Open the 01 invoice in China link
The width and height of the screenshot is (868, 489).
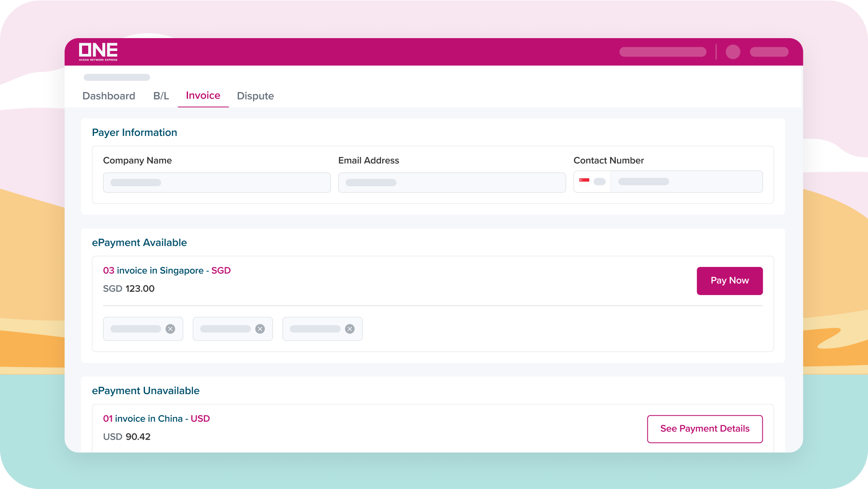(157, 419)
